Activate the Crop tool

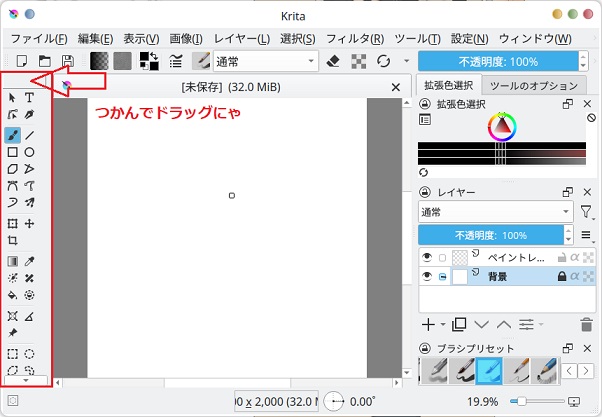click(x=13, y=241)
